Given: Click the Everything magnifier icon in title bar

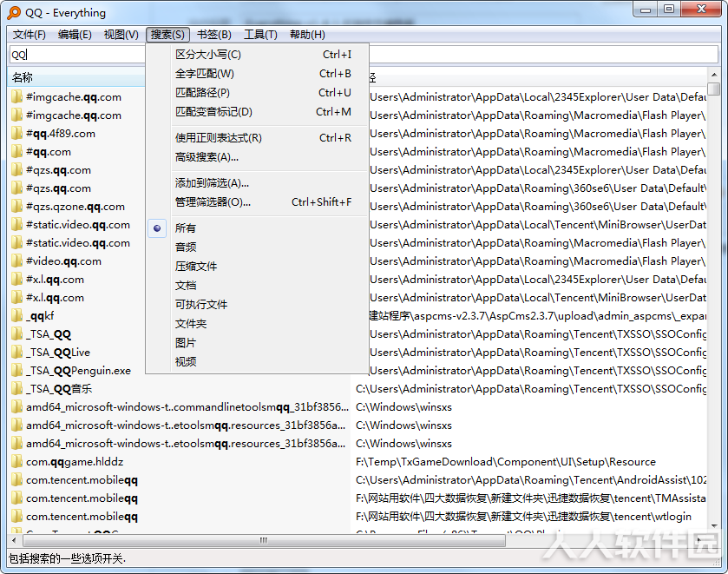Looking at the screenshot, I should point(14,12).
